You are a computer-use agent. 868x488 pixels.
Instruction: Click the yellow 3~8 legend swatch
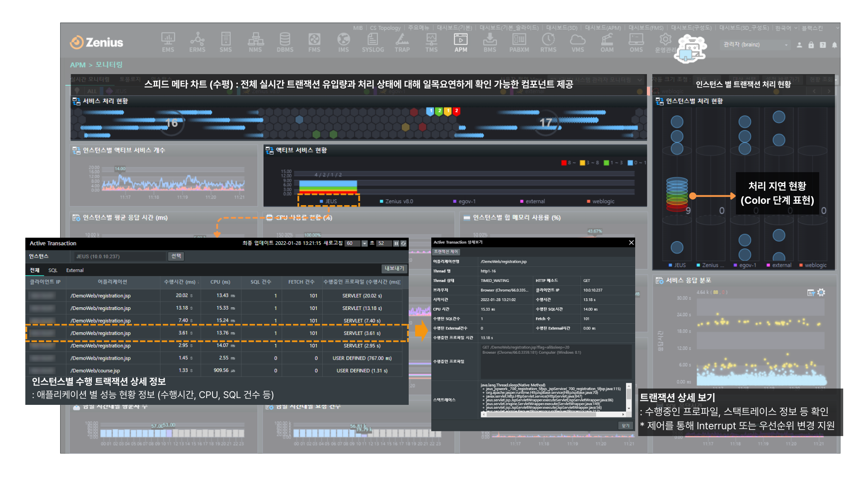coord(582,163)
